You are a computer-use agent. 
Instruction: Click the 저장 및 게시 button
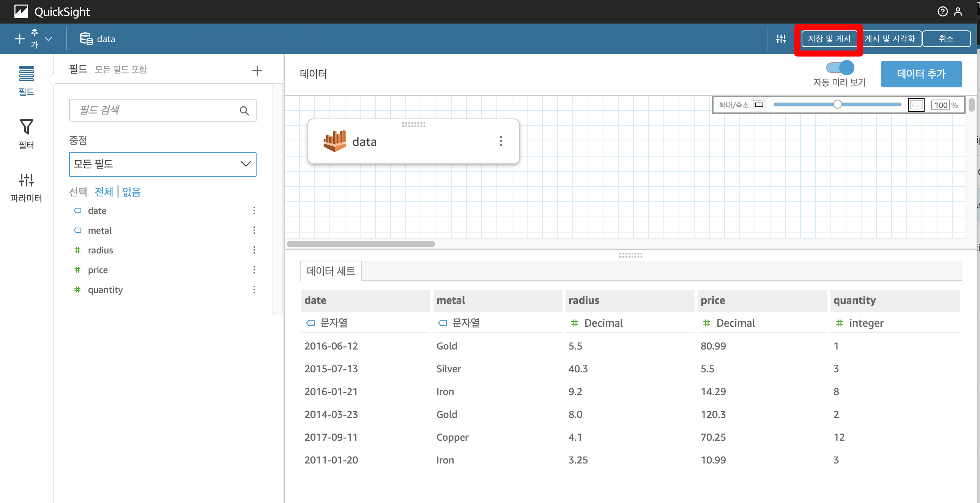tap(829, 38)
